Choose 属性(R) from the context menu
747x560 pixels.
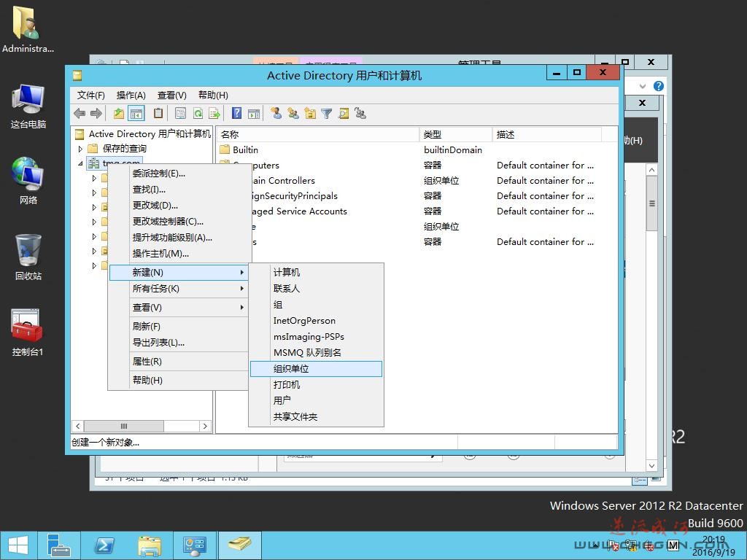(179, 362)
